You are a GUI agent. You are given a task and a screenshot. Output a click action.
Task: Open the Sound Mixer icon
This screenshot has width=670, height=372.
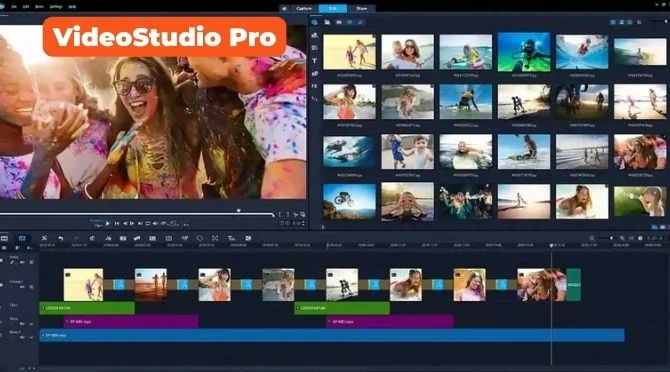(x=108, y=238)
